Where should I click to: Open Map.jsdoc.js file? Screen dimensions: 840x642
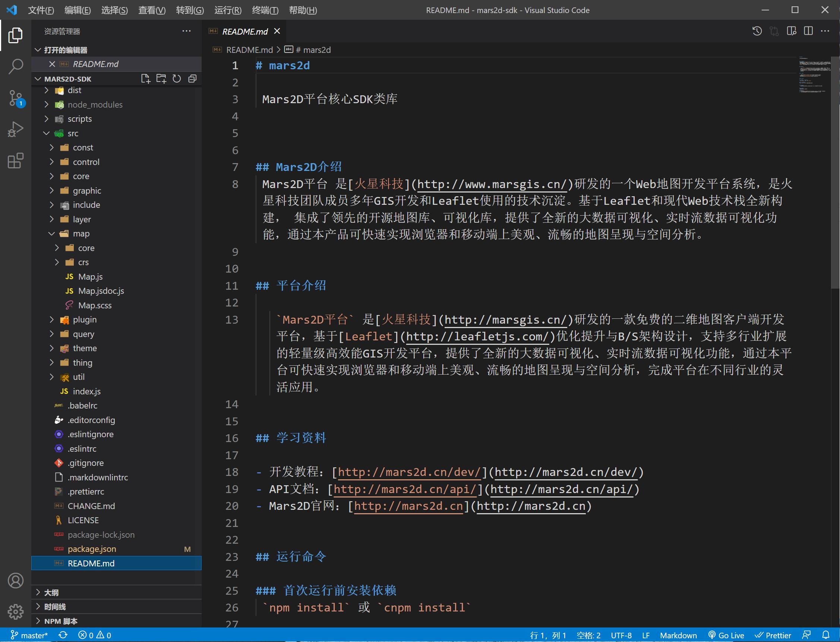pos(116,291)
